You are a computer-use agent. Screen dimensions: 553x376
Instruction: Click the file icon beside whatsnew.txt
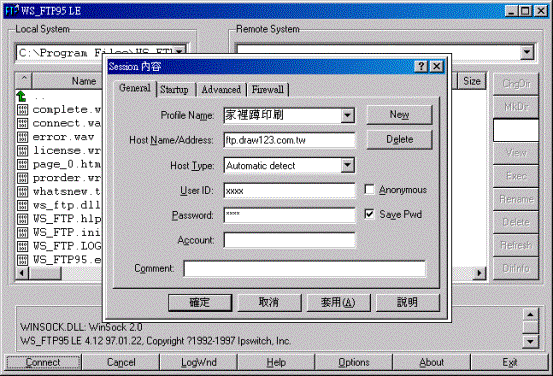22,192
